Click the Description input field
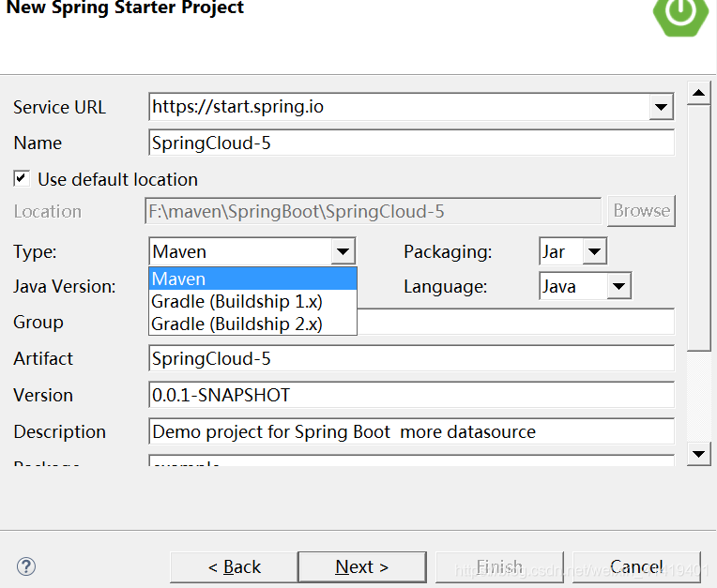This screenshot has width=717, height=588. point(412,431)
